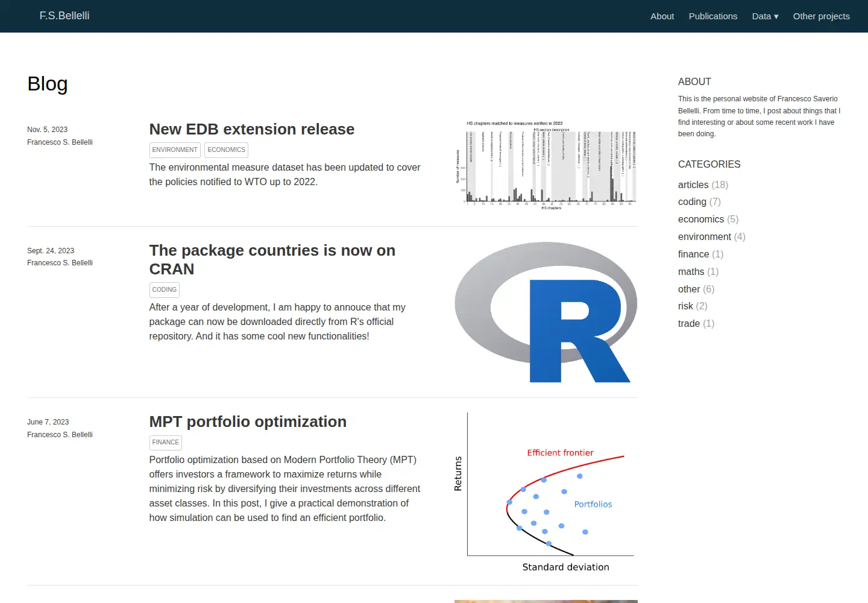Image resolution: width=868 pixels, height=603 pixels.
Task: Filter by economics category
Action: pos(708,219)
